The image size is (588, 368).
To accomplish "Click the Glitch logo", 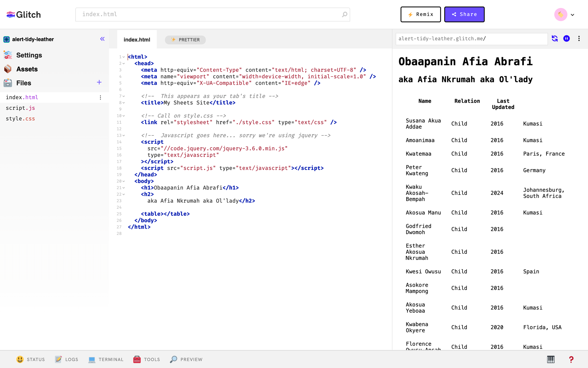I will (24, 14).
